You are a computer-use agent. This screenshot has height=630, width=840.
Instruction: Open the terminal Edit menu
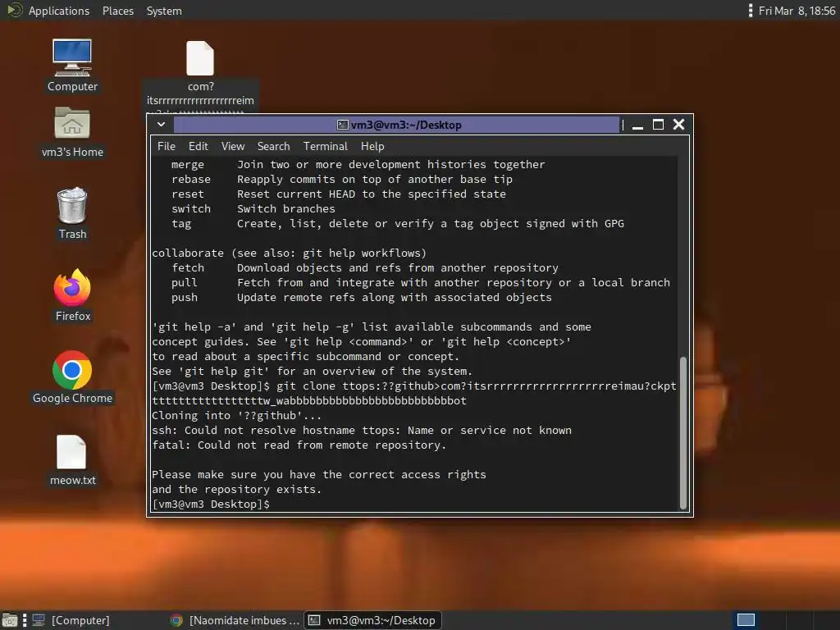point(198,146)
